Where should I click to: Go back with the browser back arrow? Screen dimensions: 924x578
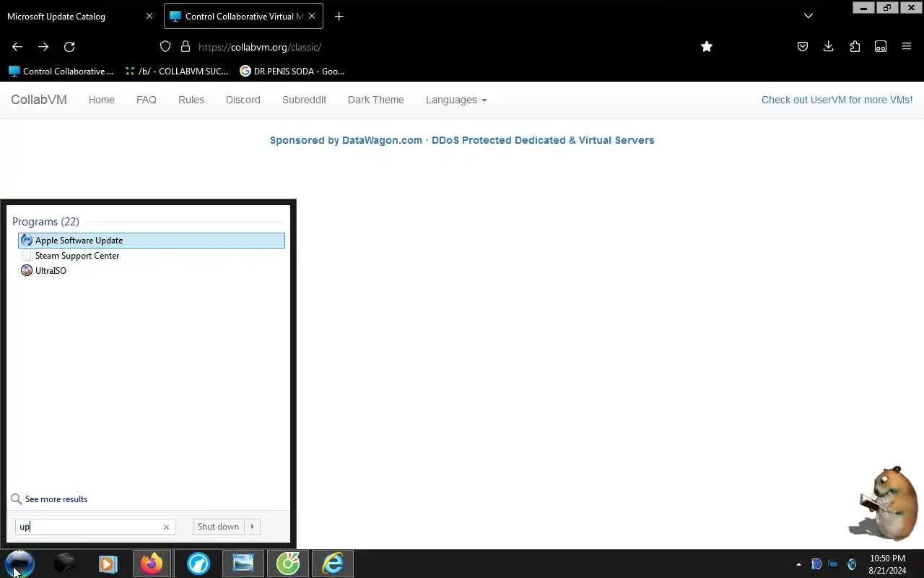pos(17,46)
